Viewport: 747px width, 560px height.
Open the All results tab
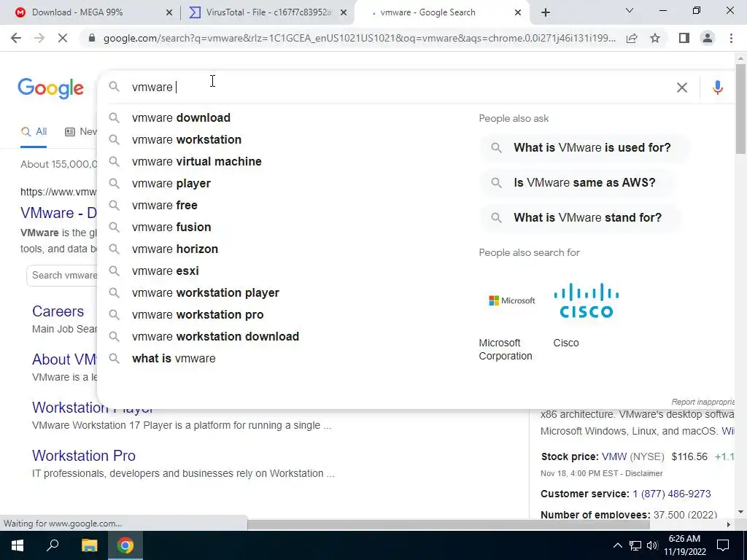(x=34, y=132)
